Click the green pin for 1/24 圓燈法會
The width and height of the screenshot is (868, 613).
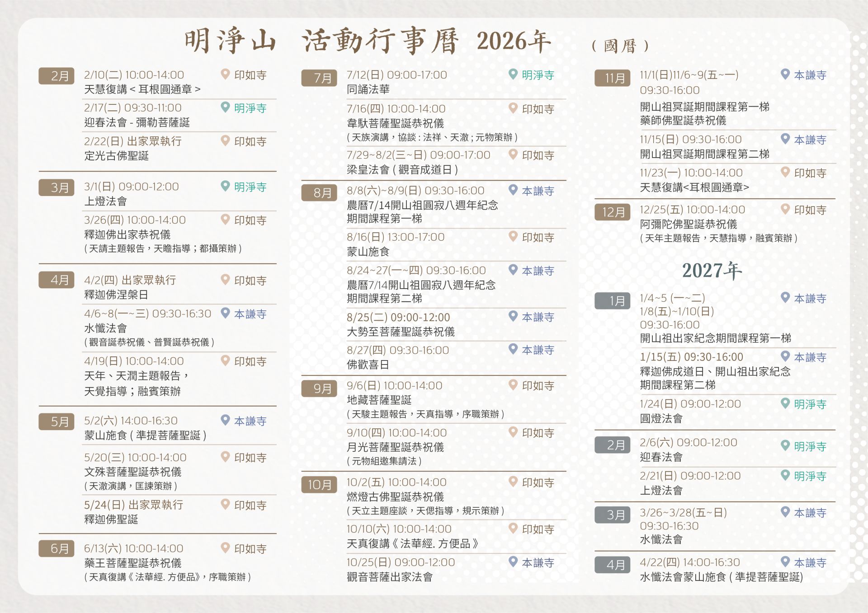click(785, 403)
